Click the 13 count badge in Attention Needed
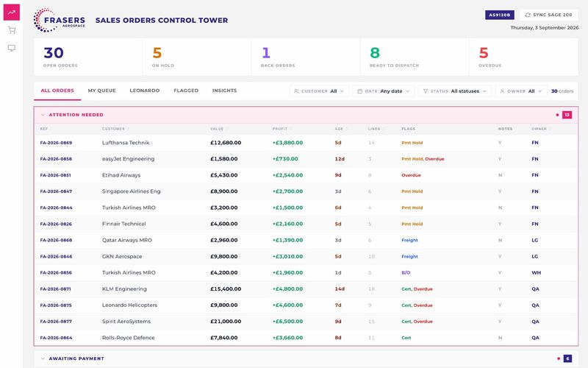588x368 pixels. pos(567,115)
